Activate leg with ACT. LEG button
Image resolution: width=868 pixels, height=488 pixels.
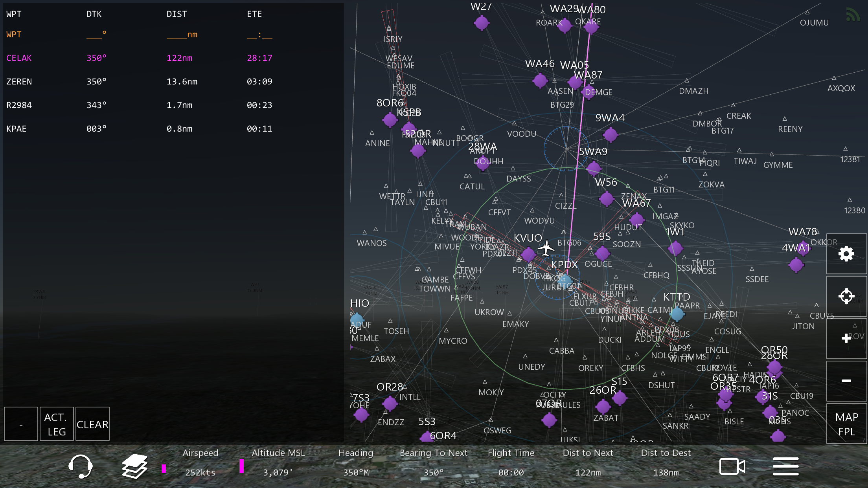(x=57, y=424)
